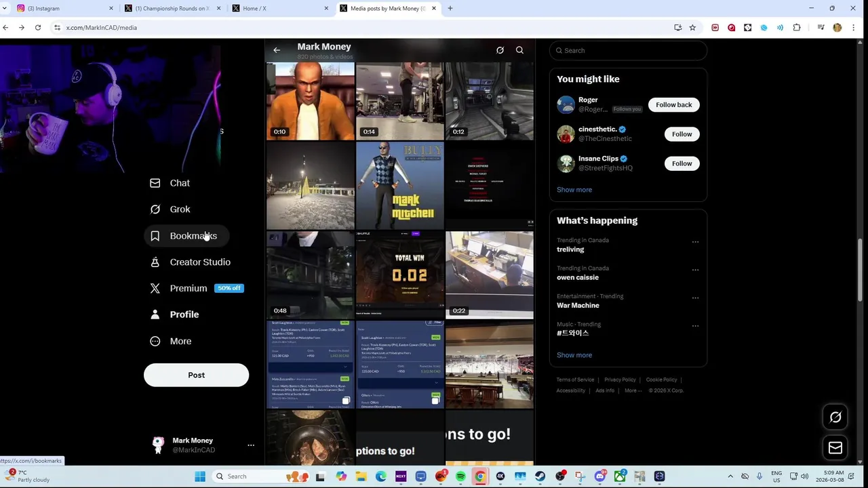Focus the X Search input field
The image size is (868, 488).
coord(628,50)
